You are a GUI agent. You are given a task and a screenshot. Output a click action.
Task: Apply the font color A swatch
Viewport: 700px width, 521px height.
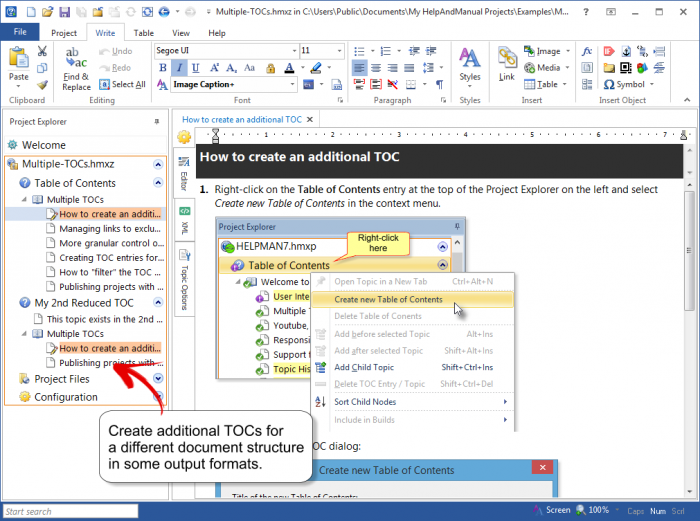tap(289, 68)
